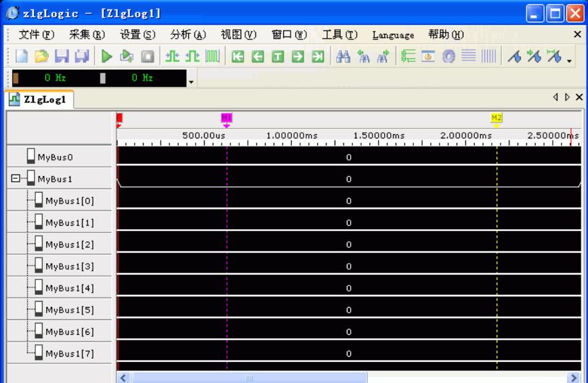This screenshot has height=383, width=588.
Task: Select the ZlgLog1 document tab
Action: 39,100
